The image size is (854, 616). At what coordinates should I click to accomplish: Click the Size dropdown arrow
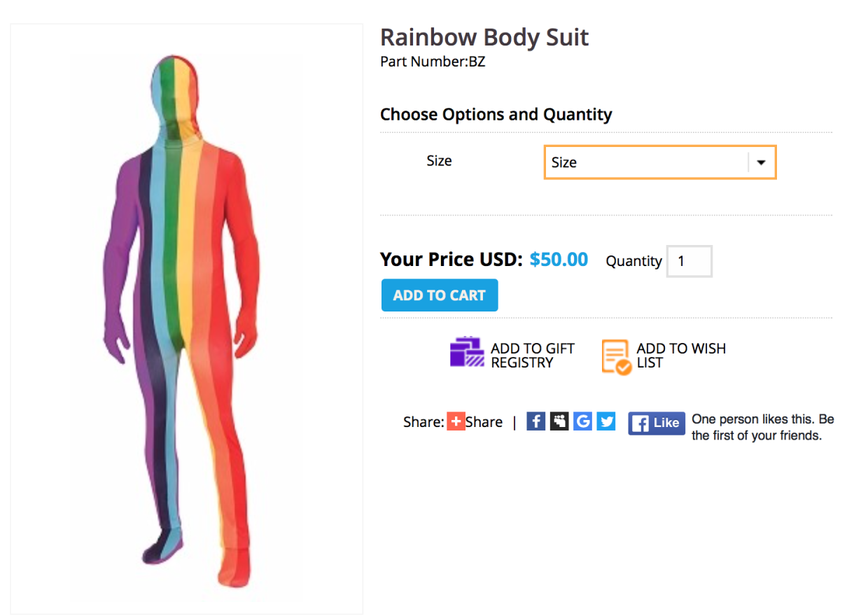(x=762, y=162)
